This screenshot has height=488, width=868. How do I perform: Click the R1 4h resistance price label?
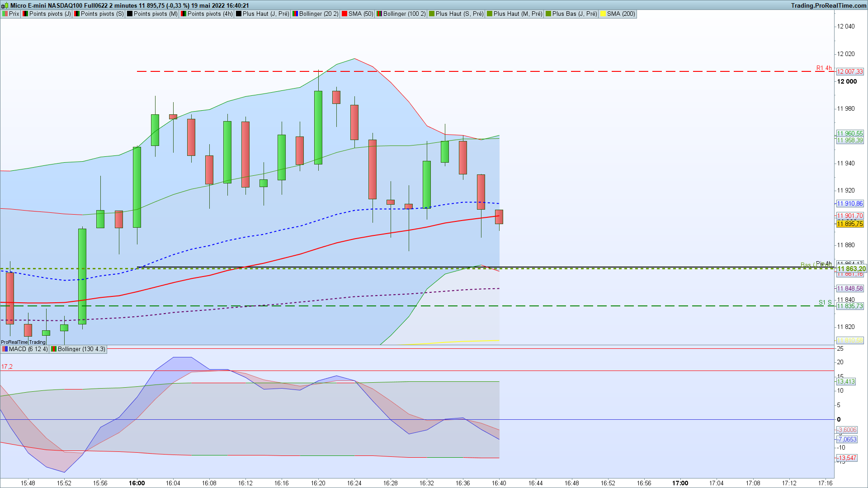coord(849,72)
